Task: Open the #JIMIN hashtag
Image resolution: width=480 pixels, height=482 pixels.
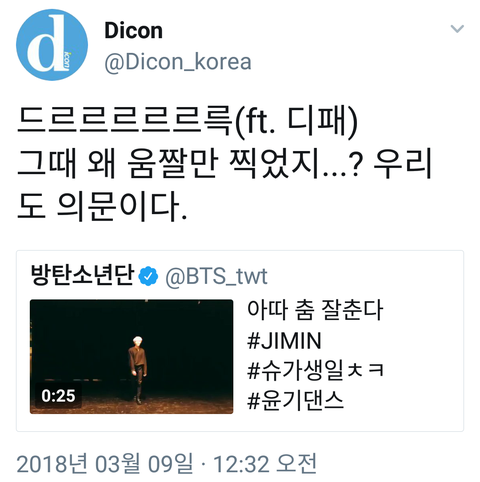Action: click(x=284, y=340)
